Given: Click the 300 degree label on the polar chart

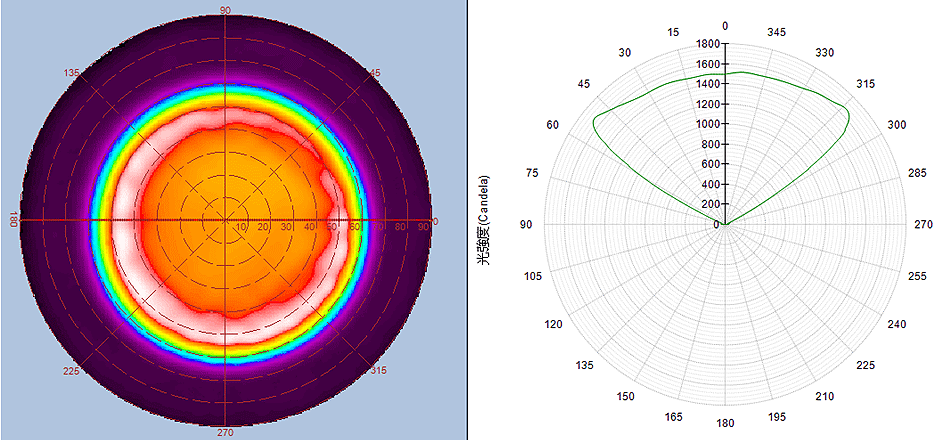Looking at the screenshot, I should point(897,125).
